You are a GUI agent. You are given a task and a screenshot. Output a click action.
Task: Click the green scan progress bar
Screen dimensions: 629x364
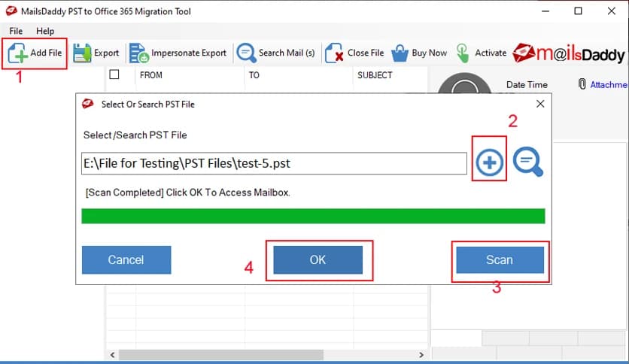click(x=313, y=216)
